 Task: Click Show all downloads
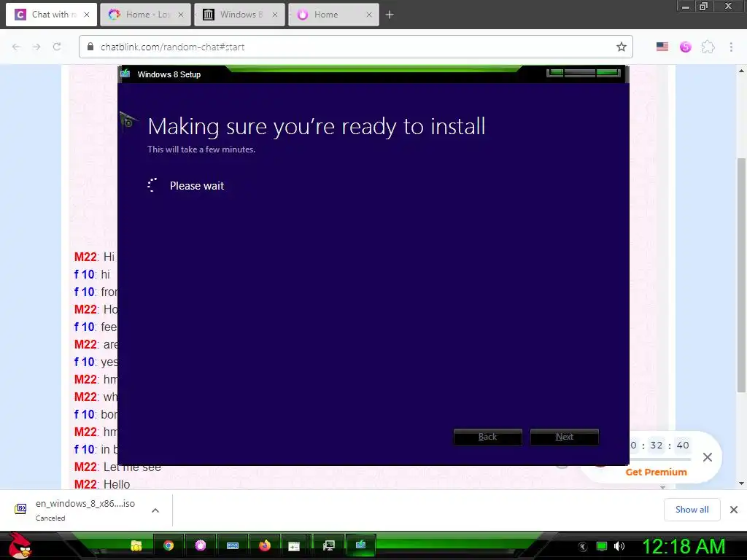(x=692, y=510)
